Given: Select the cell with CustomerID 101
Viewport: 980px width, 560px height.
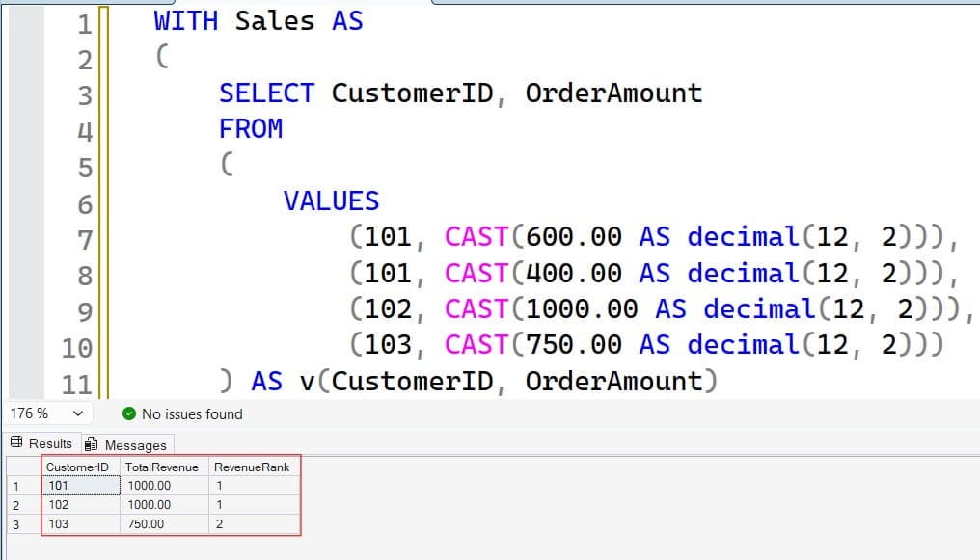Looking at the screenshot, I should click(81, 485).
